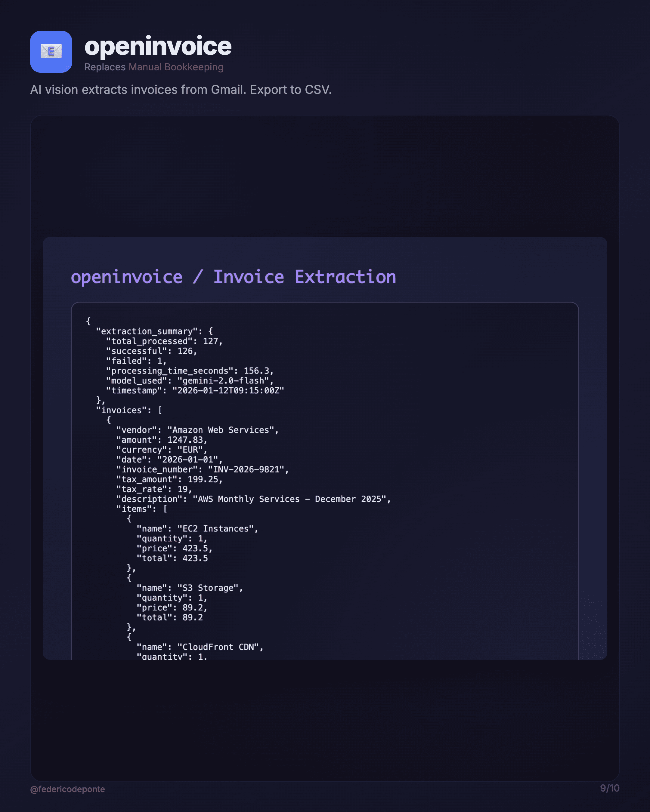The width and height of the screenshot is (650, 812).
Task: Click the "timestamp" value line
Action: click(195, 390)
